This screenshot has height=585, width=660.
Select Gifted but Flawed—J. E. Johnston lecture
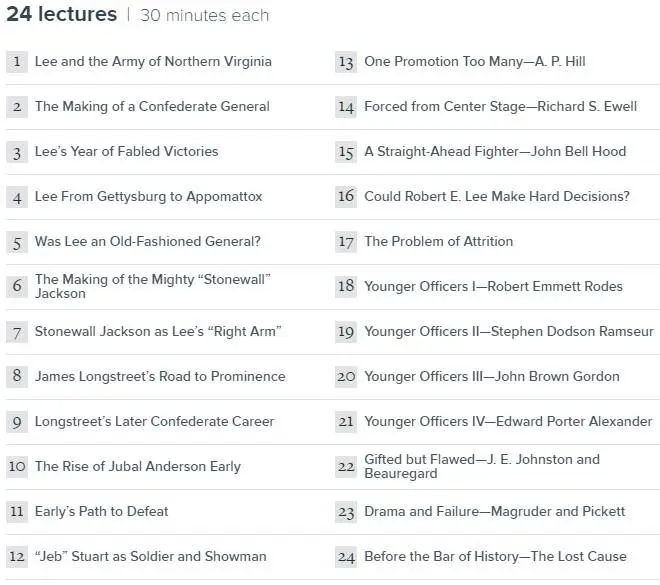(x=482, y=466)
